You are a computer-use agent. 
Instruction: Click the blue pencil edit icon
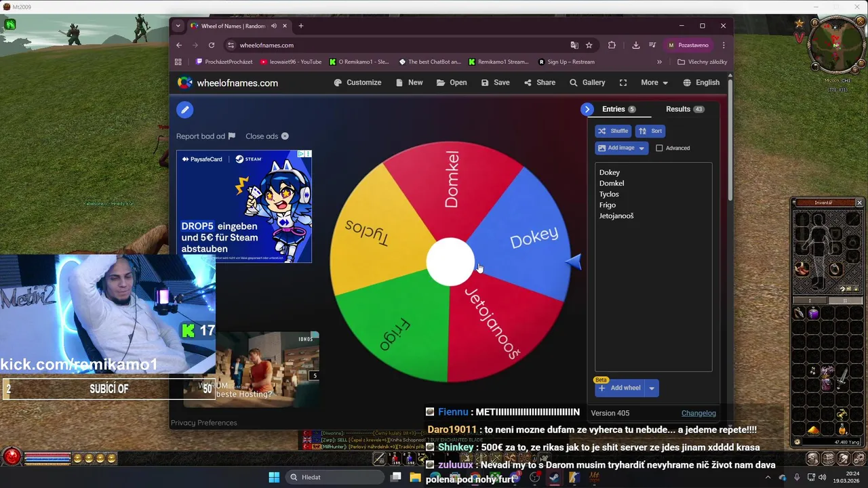click(185, 109)
